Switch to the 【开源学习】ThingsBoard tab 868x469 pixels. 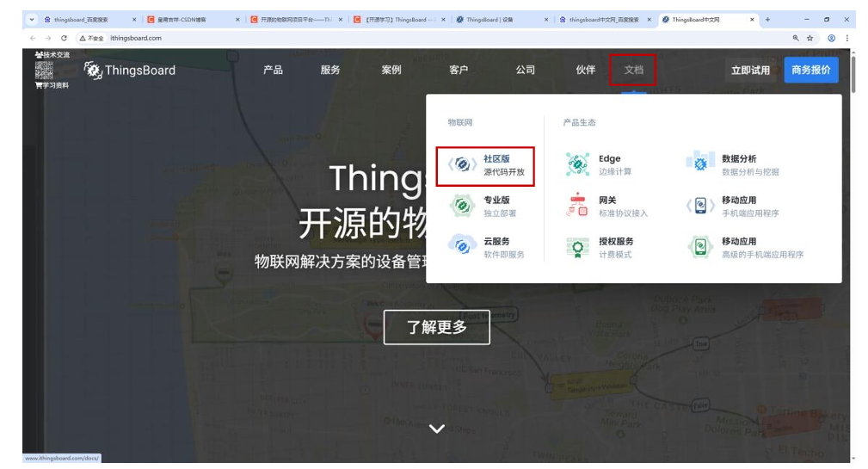[398, 20]
